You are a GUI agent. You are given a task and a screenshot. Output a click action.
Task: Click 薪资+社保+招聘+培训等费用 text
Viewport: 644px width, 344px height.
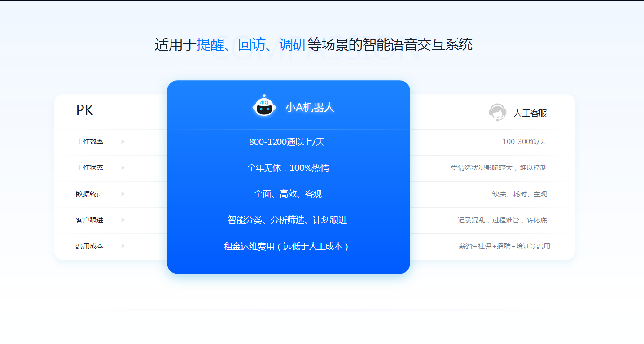click(x=504, y=246)
